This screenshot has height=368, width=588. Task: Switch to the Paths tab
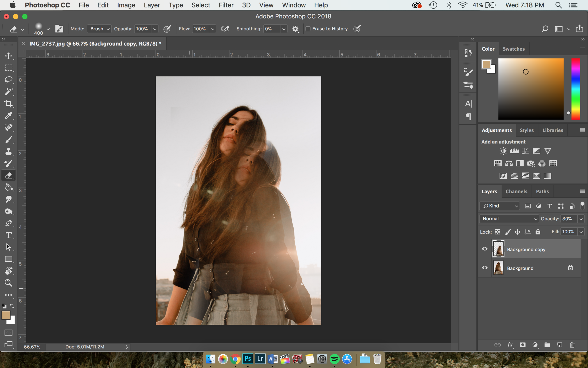542,191
